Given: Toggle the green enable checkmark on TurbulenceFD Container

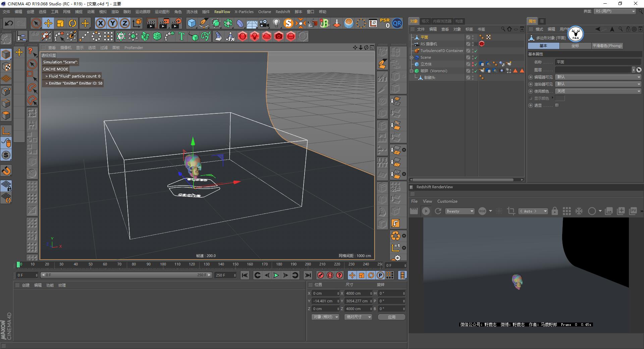Looking at the screenshot, I should pyautogui.click(x=476, y=51).
